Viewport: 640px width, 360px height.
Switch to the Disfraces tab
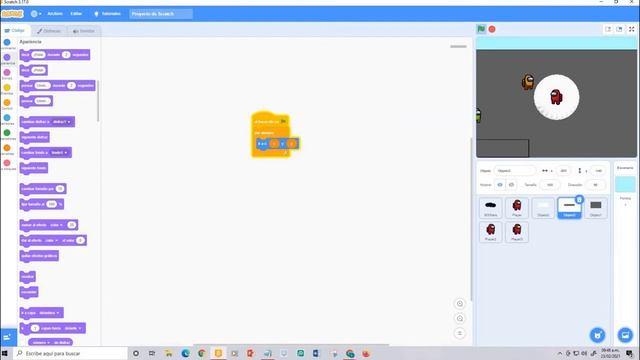(49, 31)
